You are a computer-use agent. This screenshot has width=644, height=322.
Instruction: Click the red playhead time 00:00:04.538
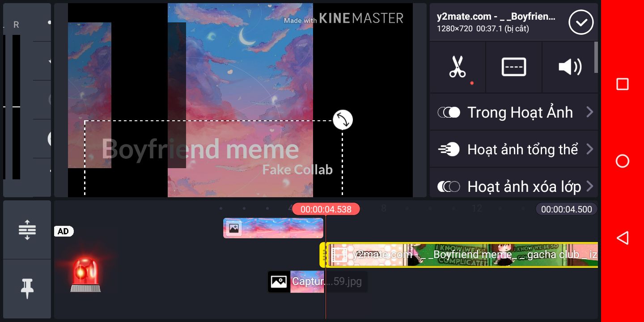tap(326, 209)
